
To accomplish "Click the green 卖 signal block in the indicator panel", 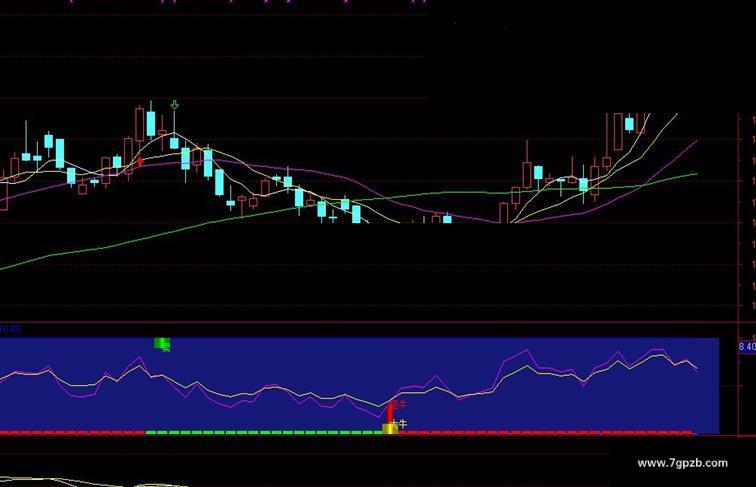I will pos(162,344).
